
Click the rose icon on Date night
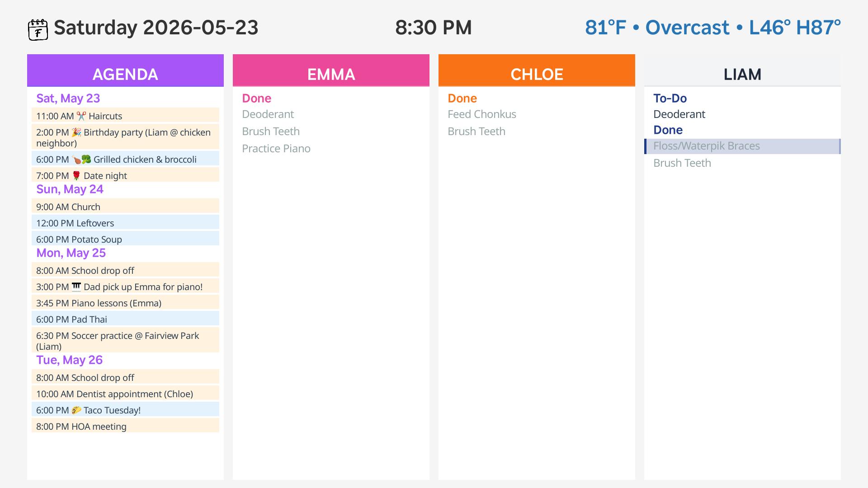pyautogui.click(x=76, y=176)
